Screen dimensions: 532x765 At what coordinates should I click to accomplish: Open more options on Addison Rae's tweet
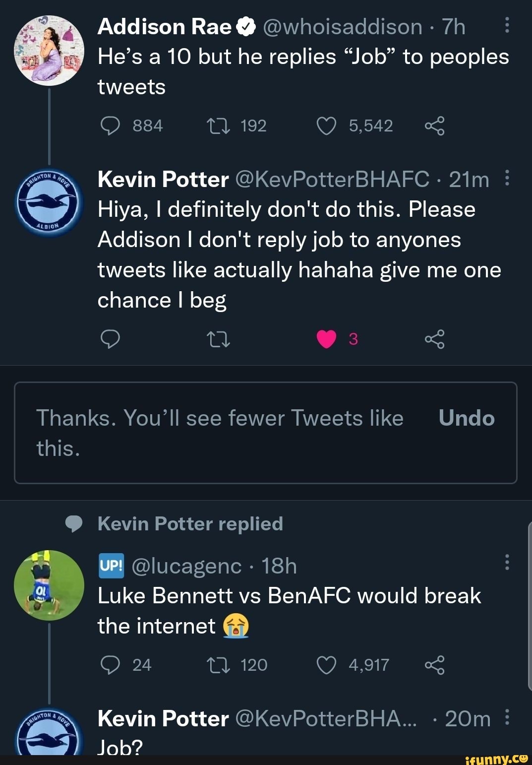tap(506, 25)
